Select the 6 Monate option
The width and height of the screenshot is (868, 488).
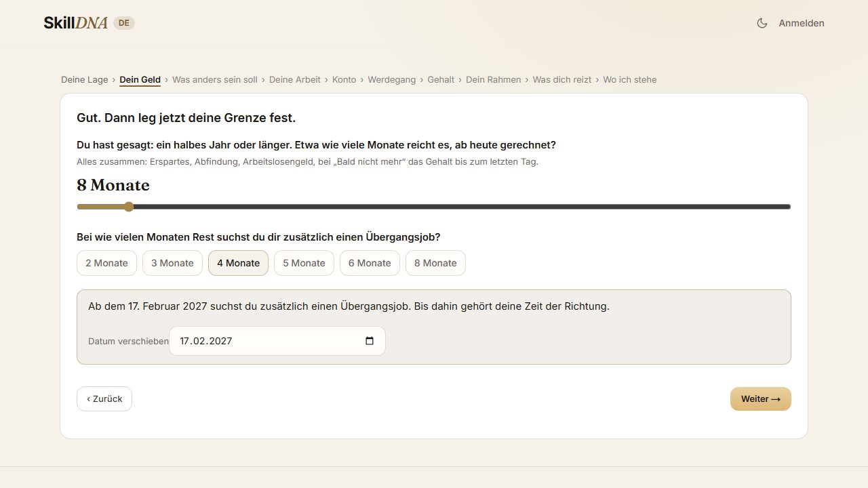[x=370, y=263]
